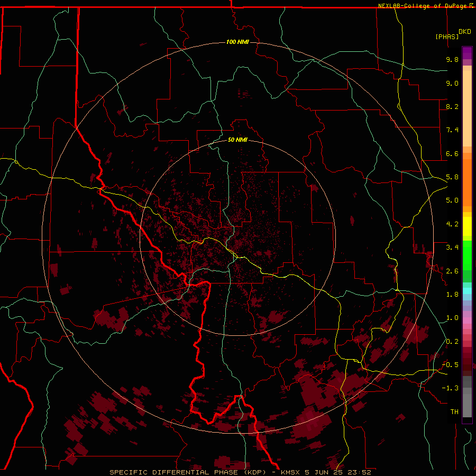The width and height of the screenshot is (476, 476).
Task: Pick the orange band of the color scale
Action: coord(467,182)
